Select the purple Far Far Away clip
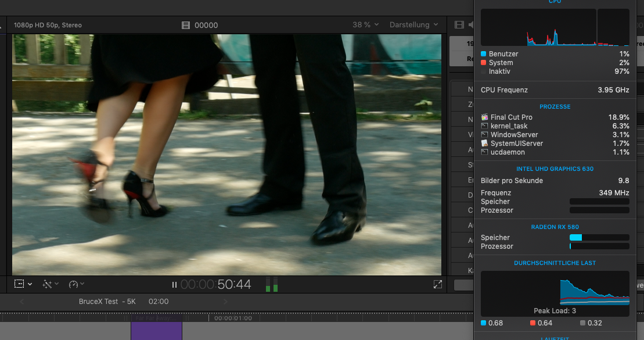Viewport: 644px width, 340px height. click(x=156, y=330)
